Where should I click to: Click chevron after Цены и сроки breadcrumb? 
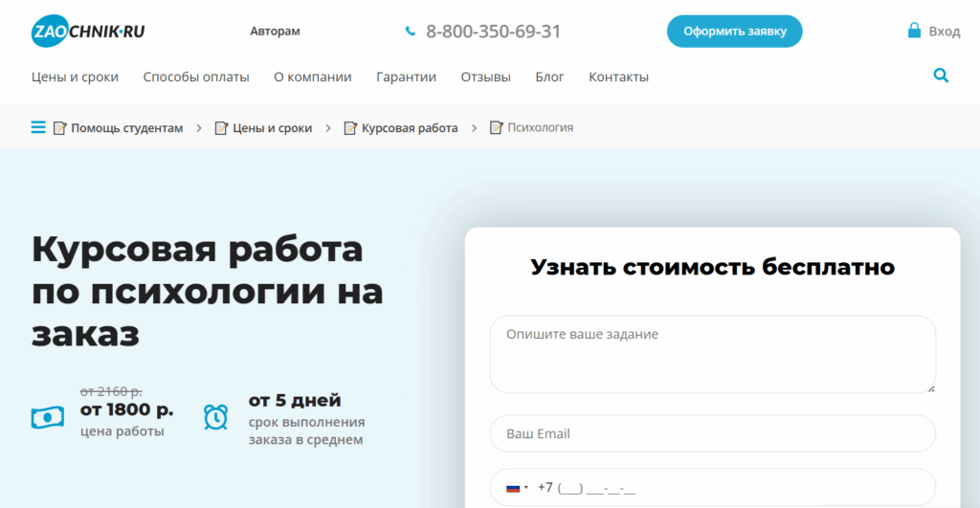click(328, 128)
